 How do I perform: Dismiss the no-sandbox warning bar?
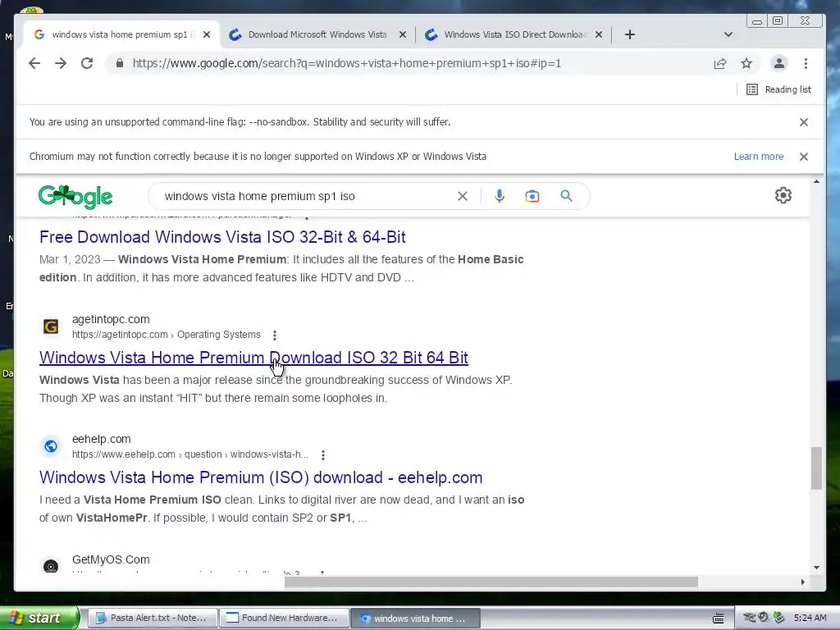click(804, 122)
